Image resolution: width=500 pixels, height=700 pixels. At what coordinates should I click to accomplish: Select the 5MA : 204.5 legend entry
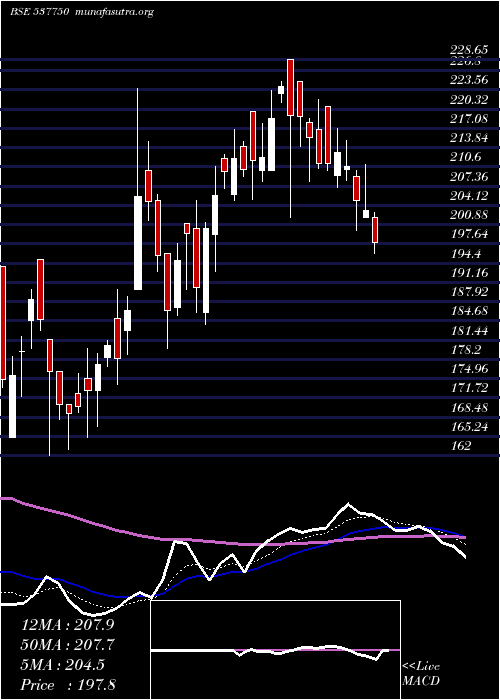click(62, 665)
